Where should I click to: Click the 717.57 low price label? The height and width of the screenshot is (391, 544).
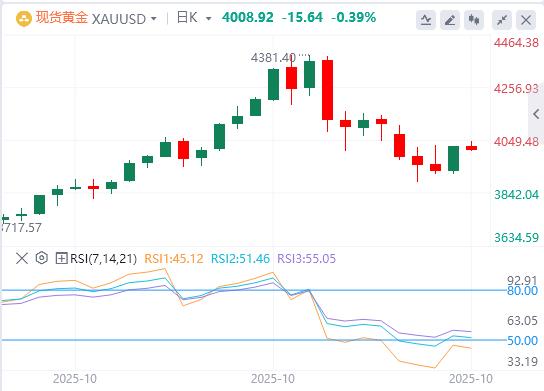point(22,228)
